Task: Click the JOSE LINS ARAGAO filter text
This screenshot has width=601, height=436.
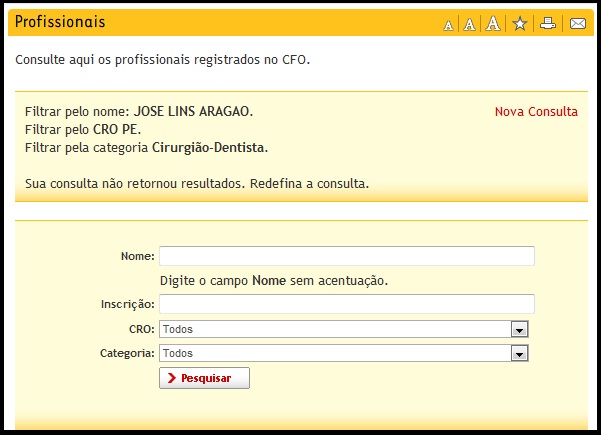Action: 193,111
